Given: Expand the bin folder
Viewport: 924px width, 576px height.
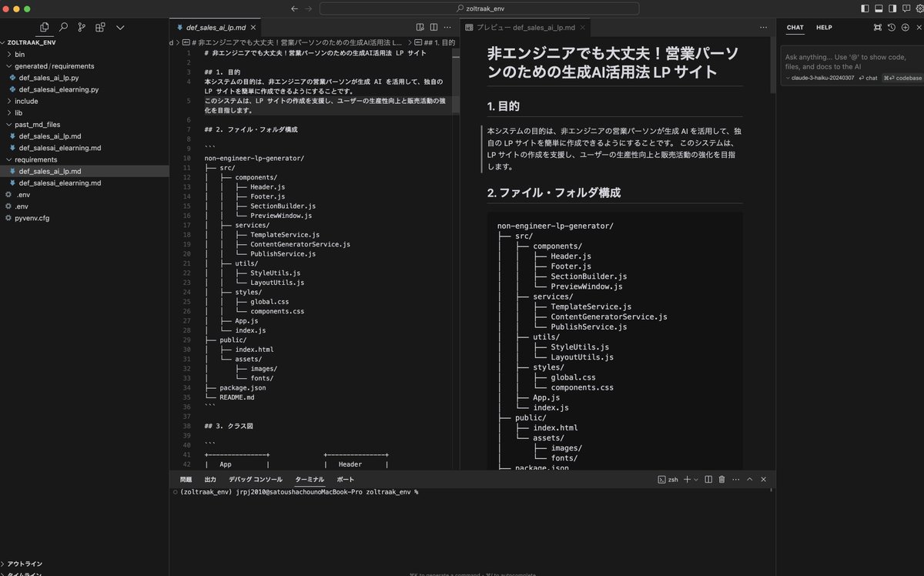Looking at the screenshot, I should [84, 55].
